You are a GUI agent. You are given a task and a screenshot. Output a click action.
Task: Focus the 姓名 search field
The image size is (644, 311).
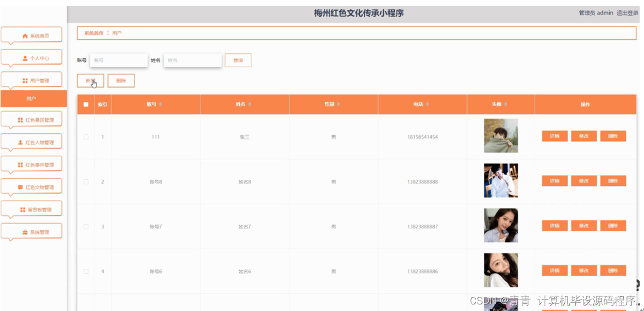point(193,60)
